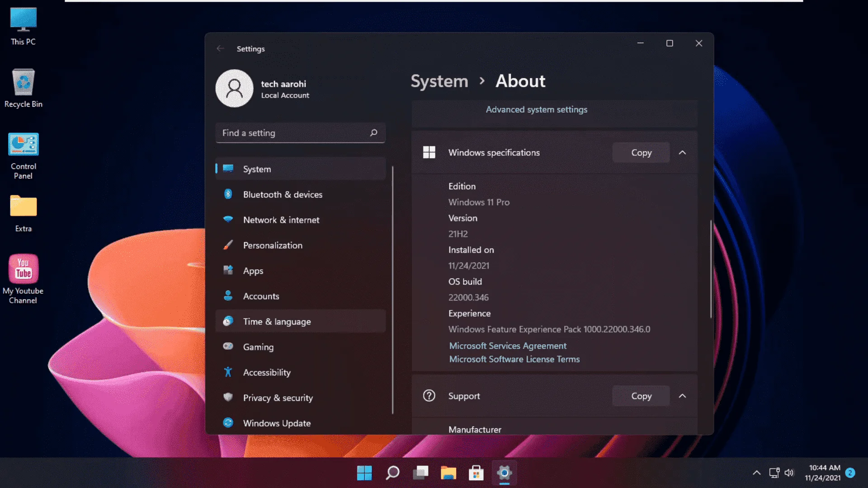
Task: Open Microsoft Store from taskbar
Action: click(x=476, y=473)
